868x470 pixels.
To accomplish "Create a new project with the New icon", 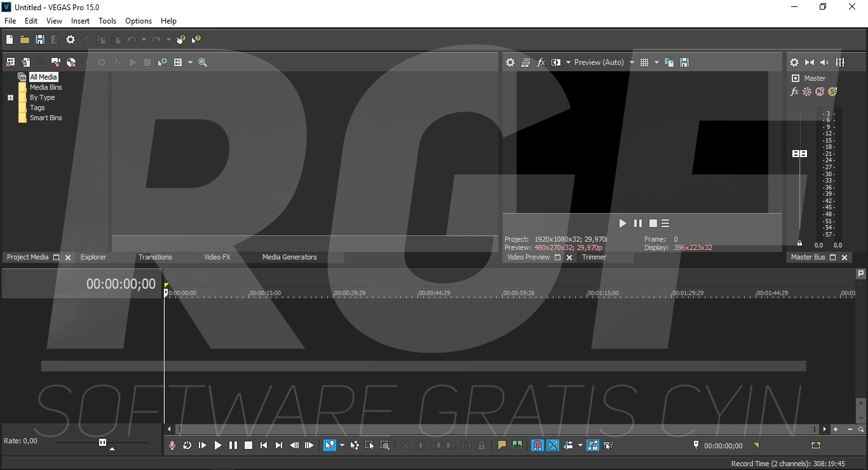I will pos(10,39).
